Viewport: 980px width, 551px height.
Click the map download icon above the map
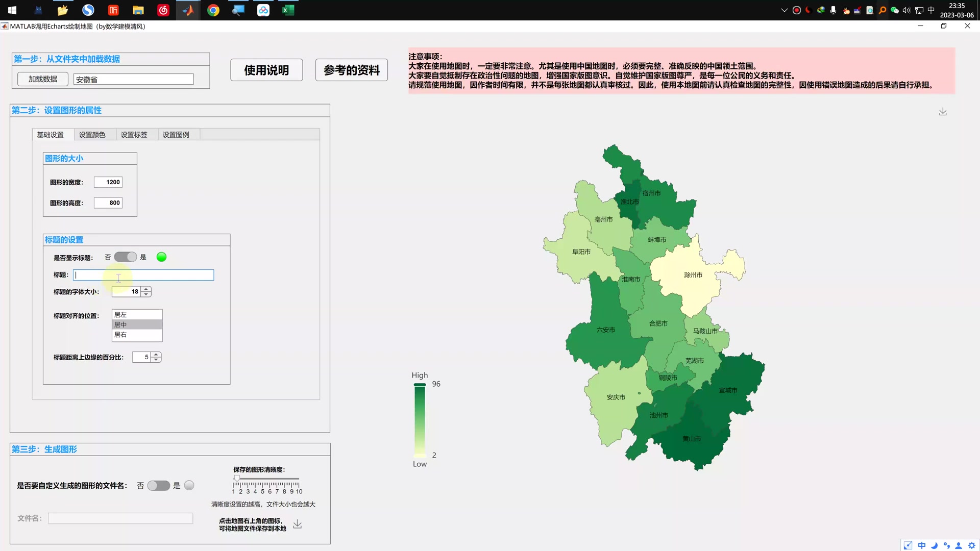pyautogui.click(x=942, y=111)
